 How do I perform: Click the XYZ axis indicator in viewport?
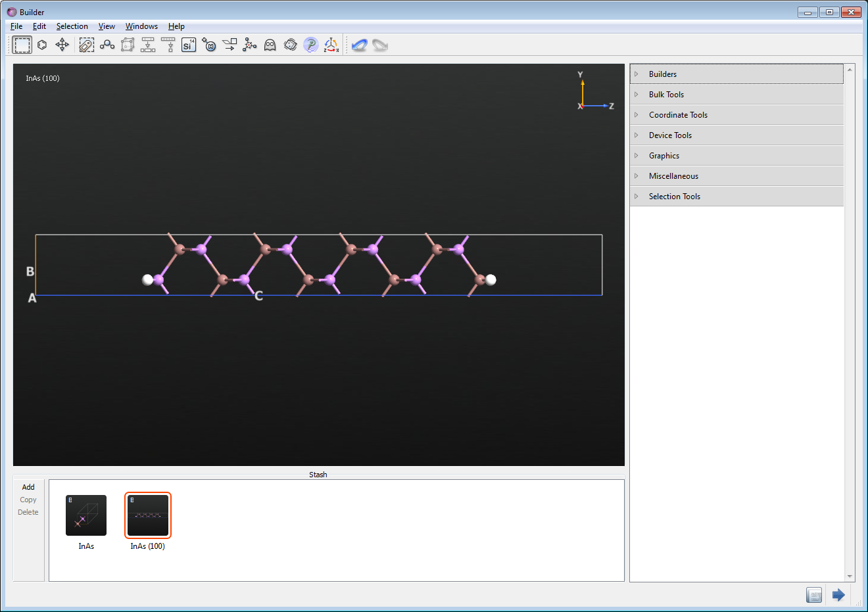[x=595, y=91]
